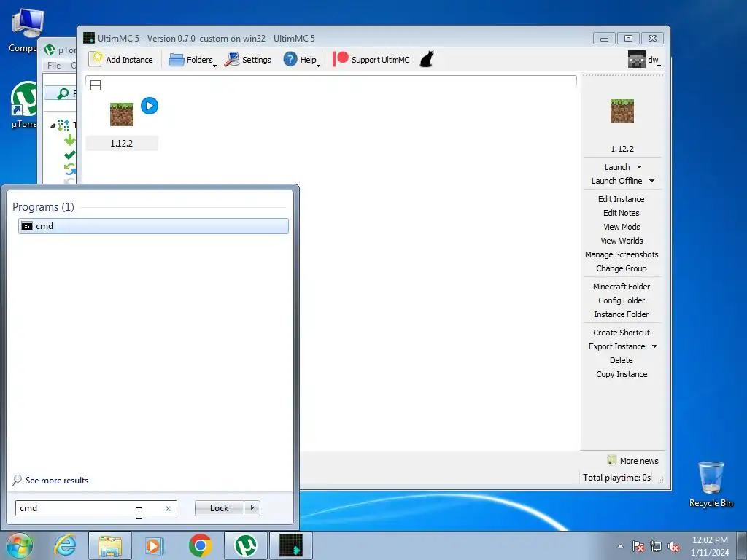Collapse the instance group toggle

click(96, 85)
